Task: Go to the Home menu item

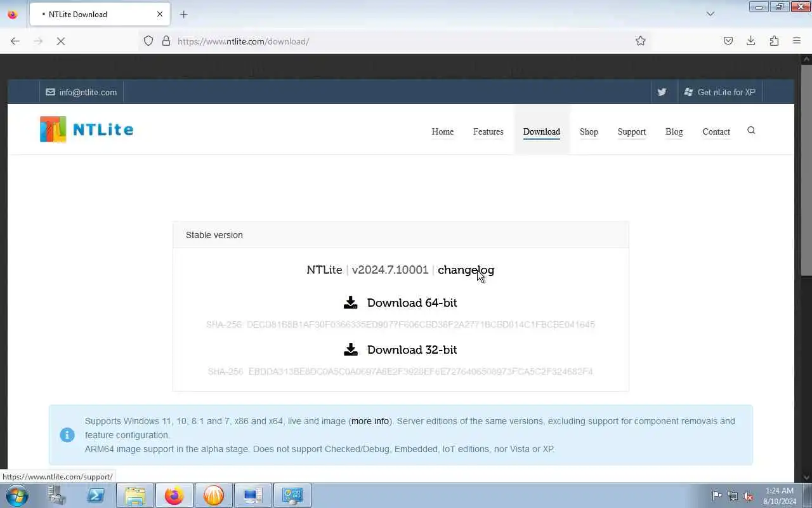Action: pos(443,131)
